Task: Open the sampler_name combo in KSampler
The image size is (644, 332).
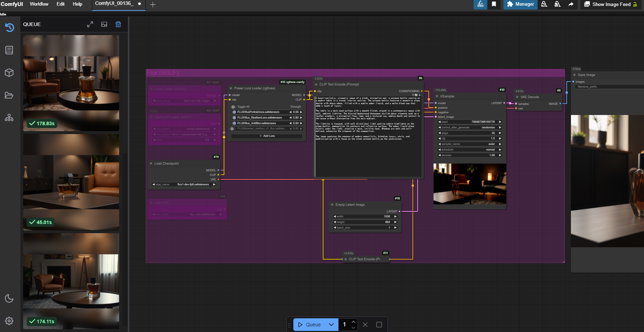Action: pyautogui.click(x=470, y=144)
